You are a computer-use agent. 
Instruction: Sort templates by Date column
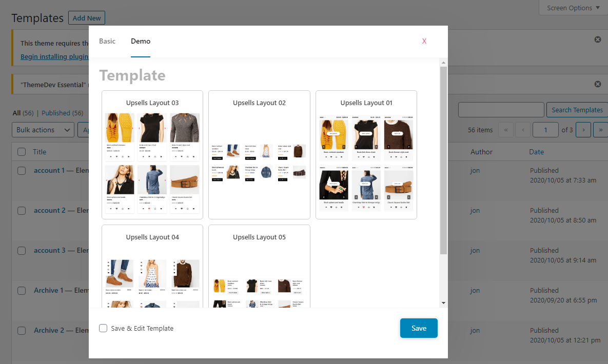536,152
